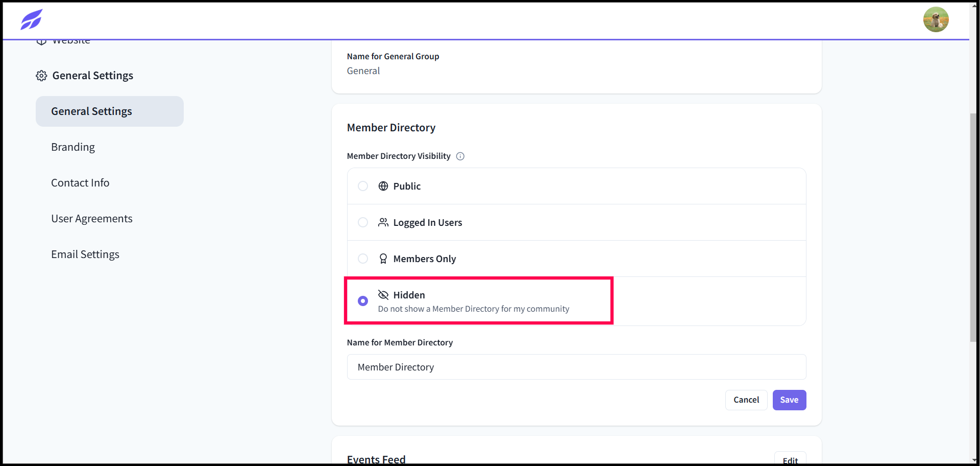
Task: Open User Agreements settings
Action: click(92, 219)
